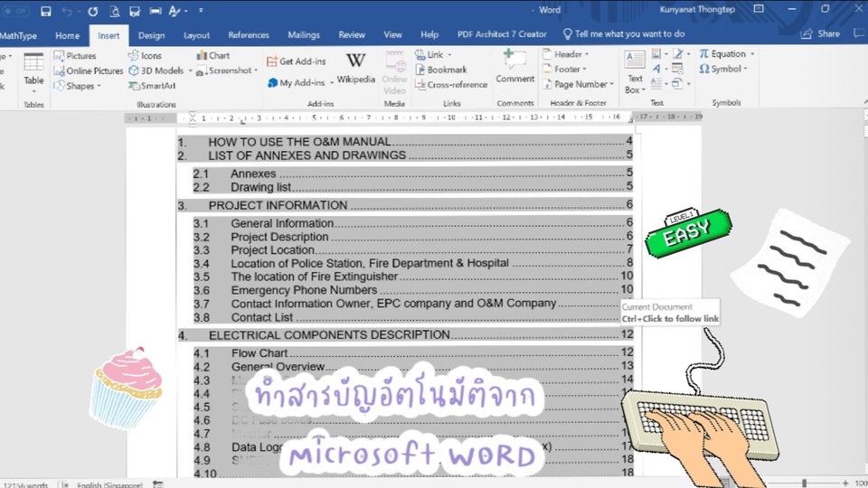Insert a Chart
868x488 pixels.
coord(213,55)
